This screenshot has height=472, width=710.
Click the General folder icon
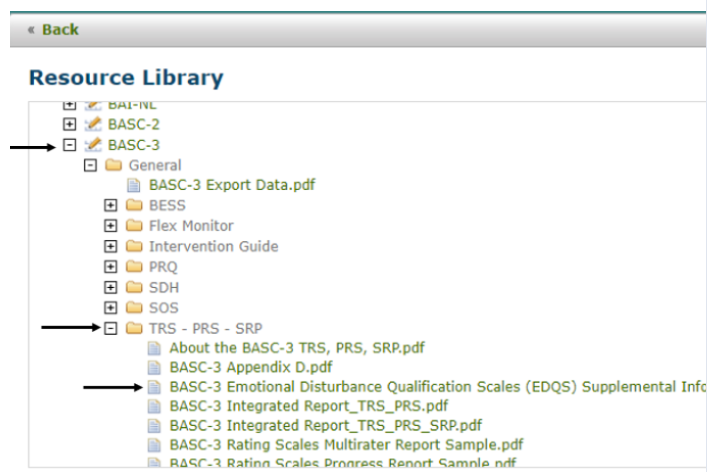[113, 165]
